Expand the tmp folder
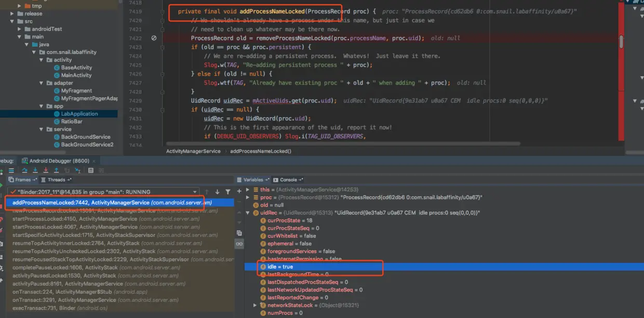Image resolution: width=644 pixels, height=318 pixels. [x=20, y=6]
